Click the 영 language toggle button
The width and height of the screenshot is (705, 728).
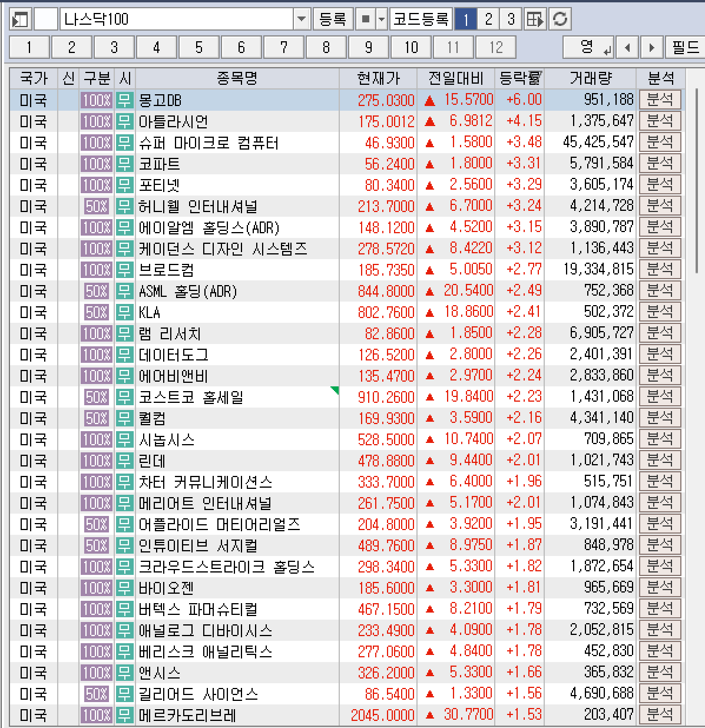(x=588, y=47)
